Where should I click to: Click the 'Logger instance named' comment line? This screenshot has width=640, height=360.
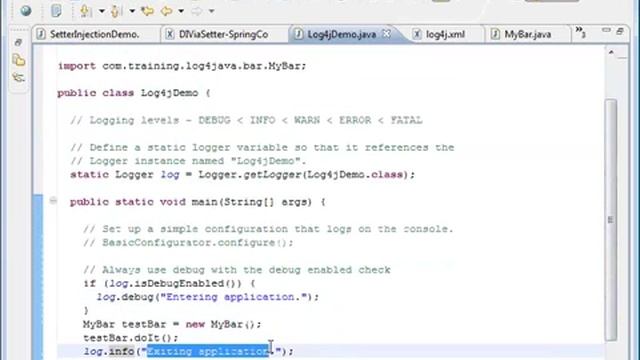[188, 161]
